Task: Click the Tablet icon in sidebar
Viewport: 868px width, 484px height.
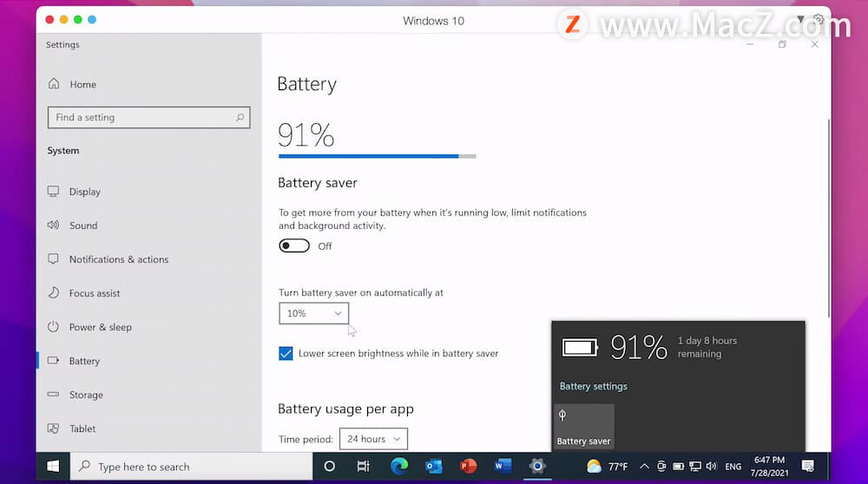Action: 53,428
